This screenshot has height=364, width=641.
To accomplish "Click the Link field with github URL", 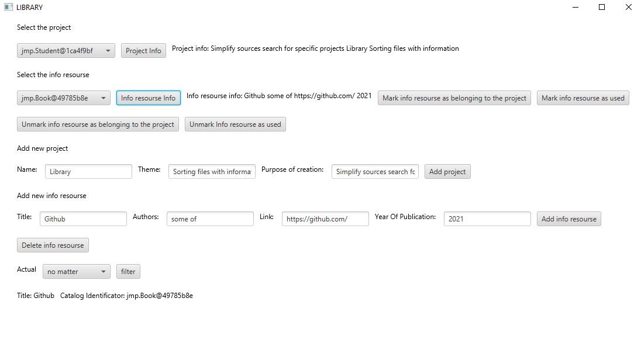I will [x=325, y=219].
